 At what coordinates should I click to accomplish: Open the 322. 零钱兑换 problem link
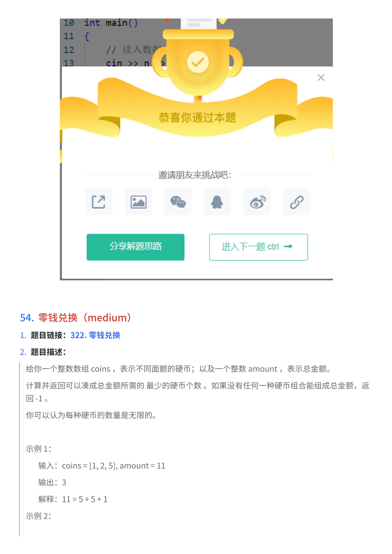point(95,335)
